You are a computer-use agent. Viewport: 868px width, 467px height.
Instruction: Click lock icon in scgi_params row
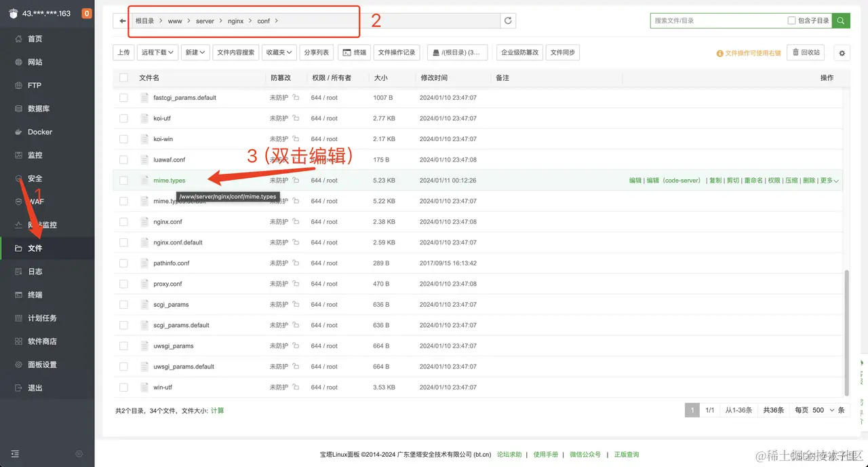coord(296,305)
